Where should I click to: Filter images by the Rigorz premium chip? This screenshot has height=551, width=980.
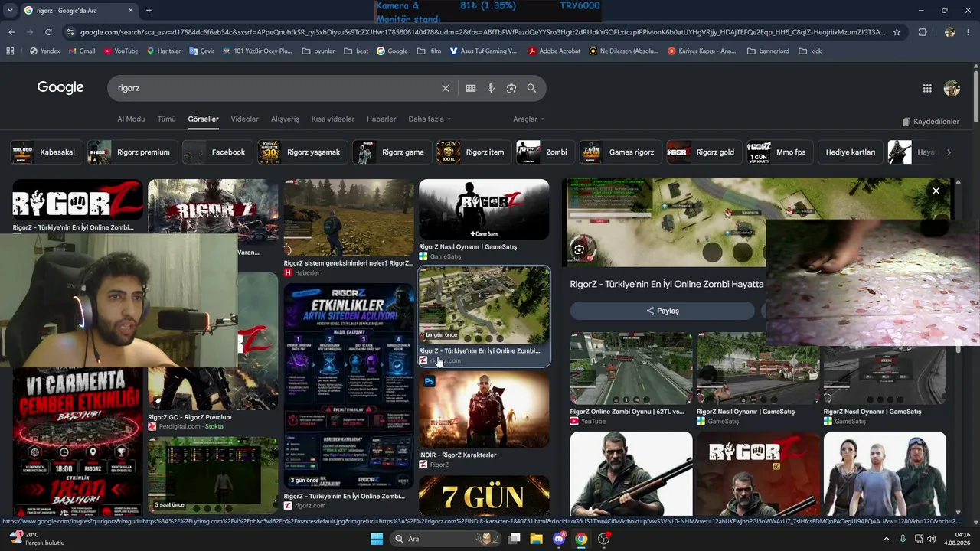132,152
